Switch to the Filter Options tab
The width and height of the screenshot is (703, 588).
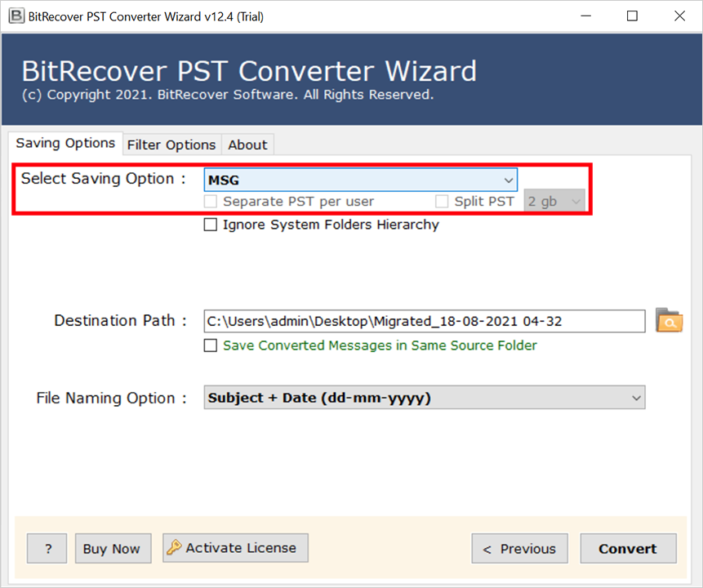[x=171, y=145]
